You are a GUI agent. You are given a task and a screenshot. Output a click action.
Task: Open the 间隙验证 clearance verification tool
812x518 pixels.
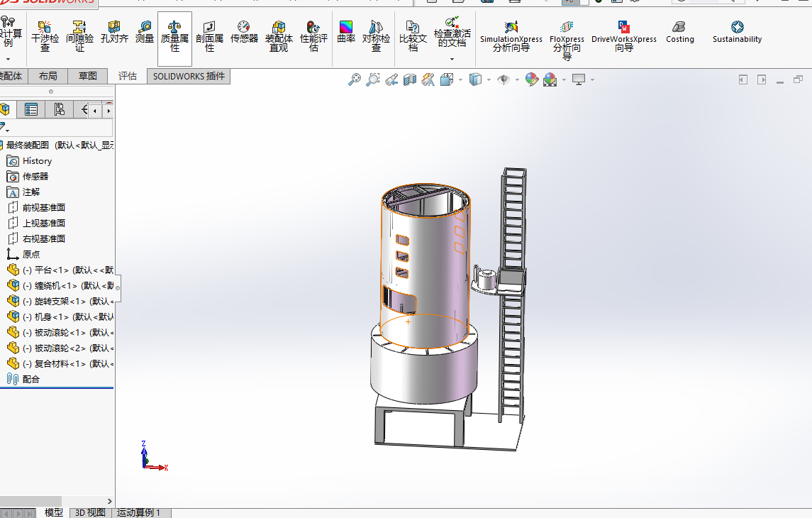[79, 37]
